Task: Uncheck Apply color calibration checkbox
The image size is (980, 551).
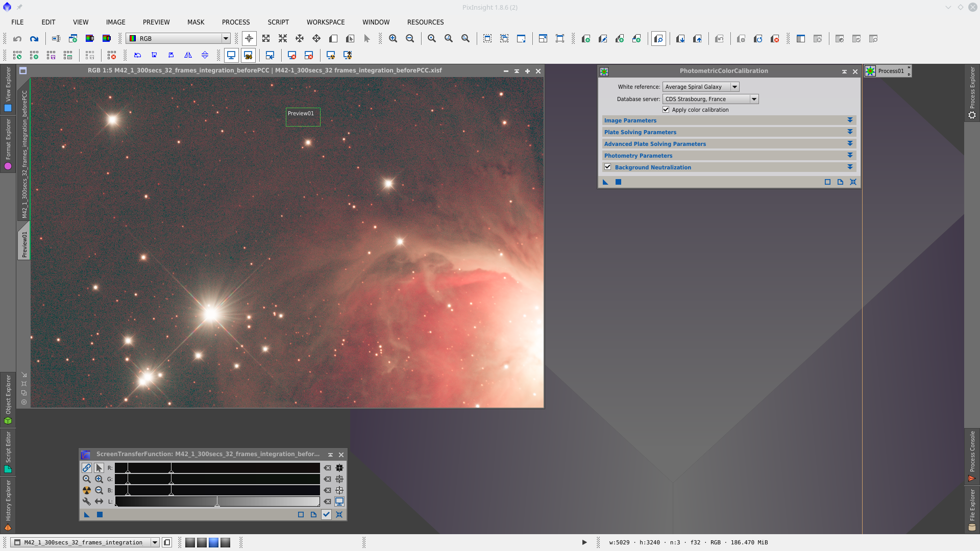Action: tap(666, 110)
